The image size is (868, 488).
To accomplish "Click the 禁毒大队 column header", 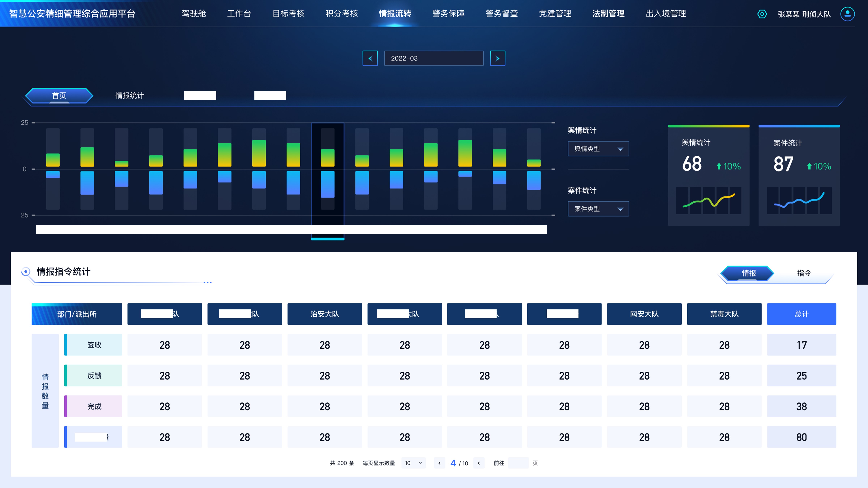I will pos(724,314).
